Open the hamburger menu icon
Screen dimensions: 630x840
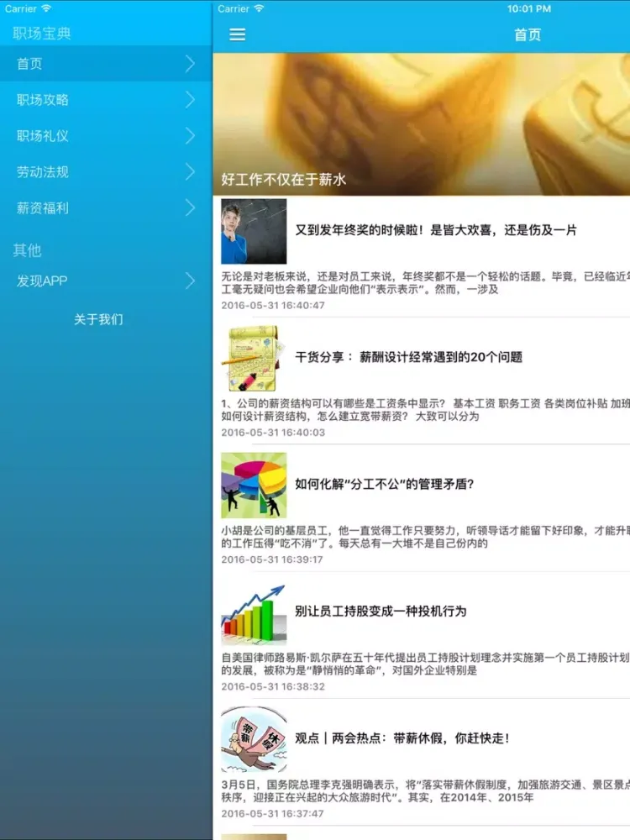point(238,34)
